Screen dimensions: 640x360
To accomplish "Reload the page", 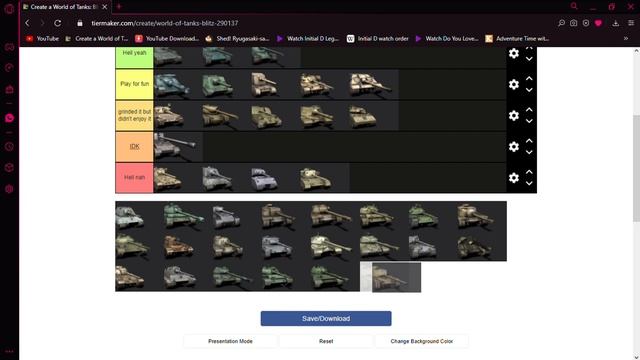I will [58, 23].
